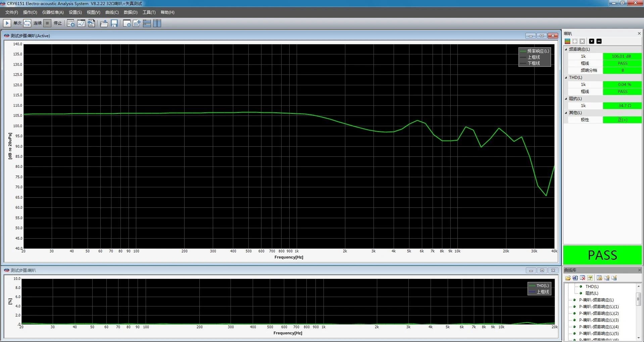The image size is (644, 342).
Task: Open the 曲线(C) menu
Action: [x=112, y=12]
